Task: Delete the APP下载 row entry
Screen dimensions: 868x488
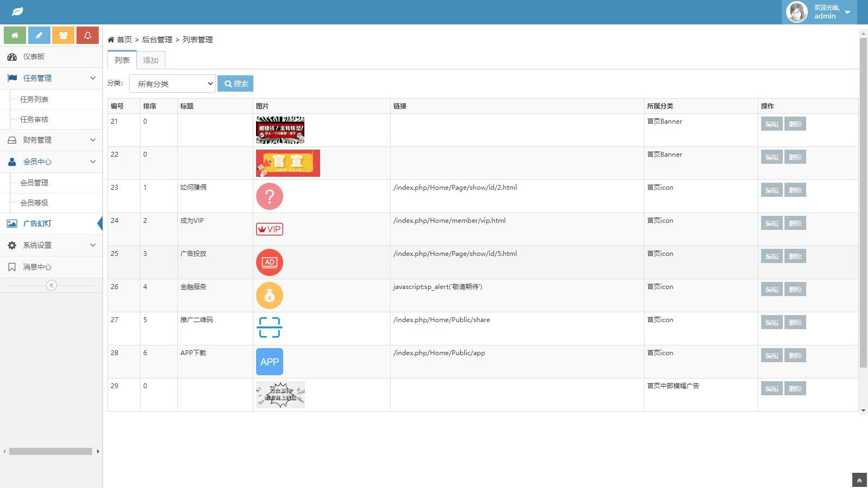Action: point(795,355)
